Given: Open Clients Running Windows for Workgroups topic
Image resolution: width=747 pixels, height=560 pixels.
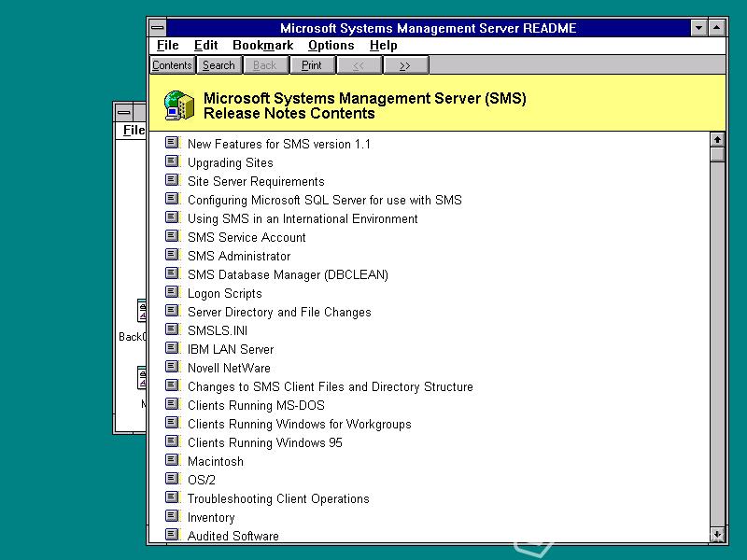Looking at the screenshot, I should click(300, 424).
